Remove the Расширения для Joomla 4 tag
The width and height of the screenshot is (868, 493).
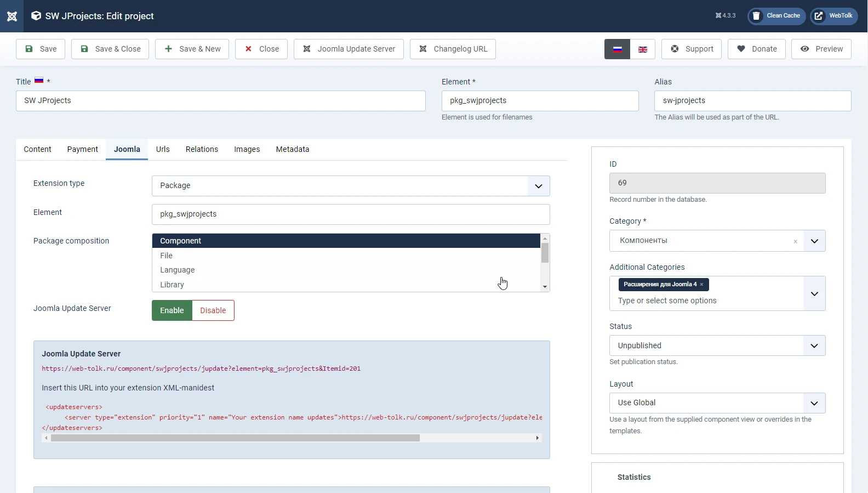[x=701, y=285]
